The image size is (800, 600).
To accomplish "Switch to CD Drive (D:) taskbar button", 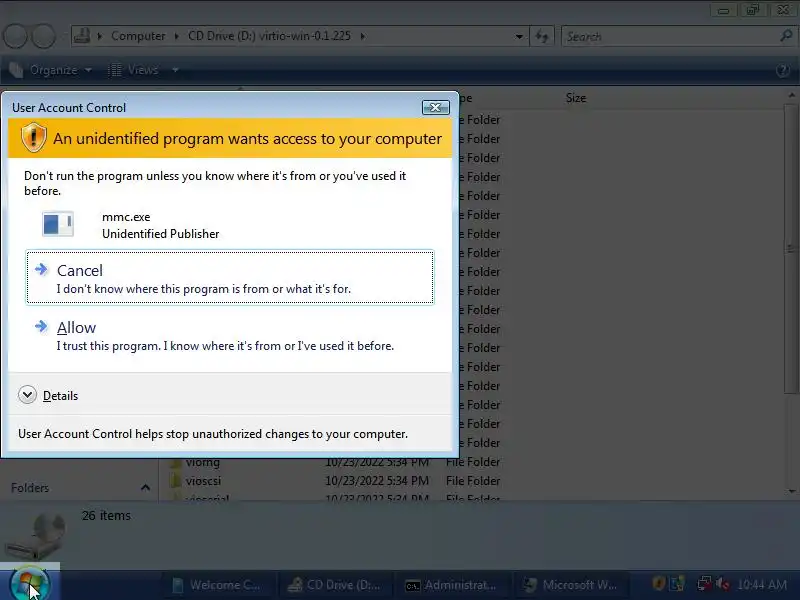I will [x=335, y=585].
